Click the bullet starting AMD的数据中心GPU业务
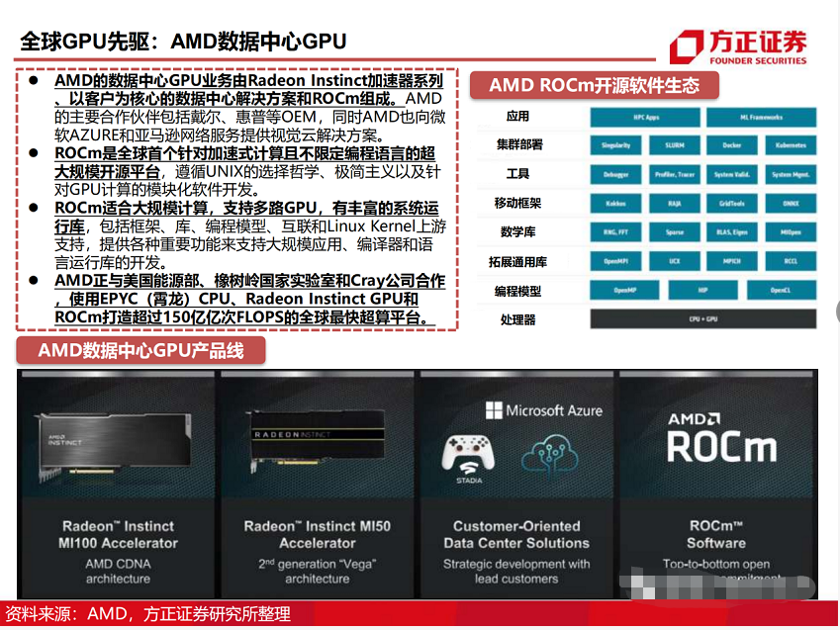 pos(249,108)
